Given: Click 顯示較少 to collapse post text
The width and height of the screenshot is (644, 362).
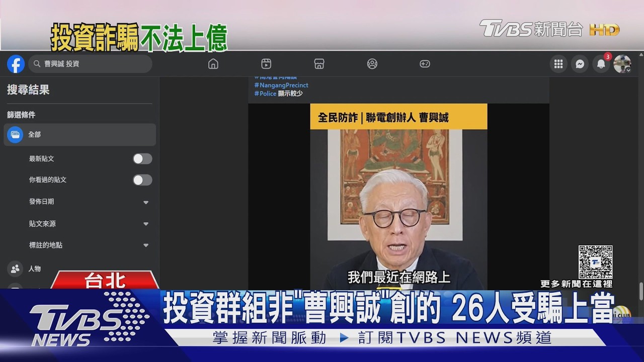Looking at the screenshot, I should (x=290, y=94).
